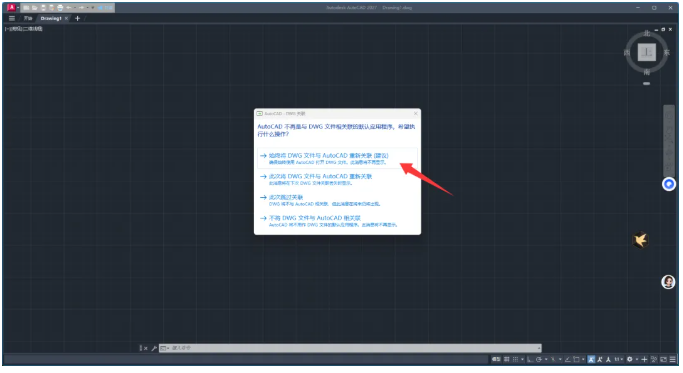Click the Save As icon in quick access toolbar
The image size is (683, 373).
point(52,7)
